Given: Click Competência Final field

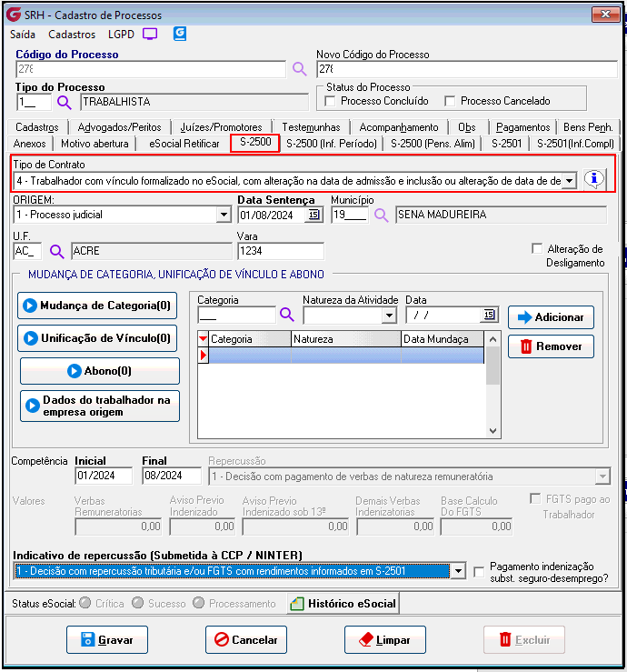Looking at the screenshot, I should click(x=172, y=476).
